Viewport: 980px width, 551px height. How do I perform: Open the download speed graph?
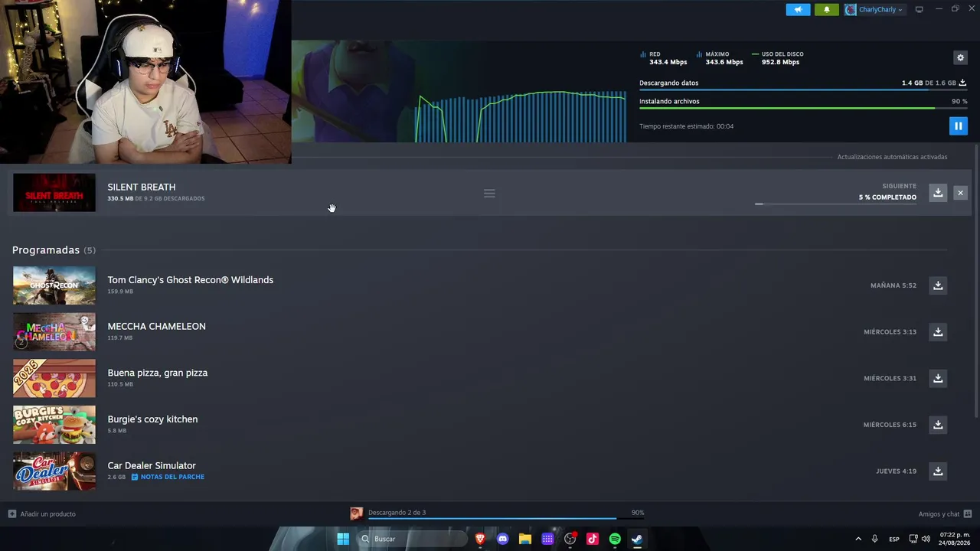pos(521,116)
